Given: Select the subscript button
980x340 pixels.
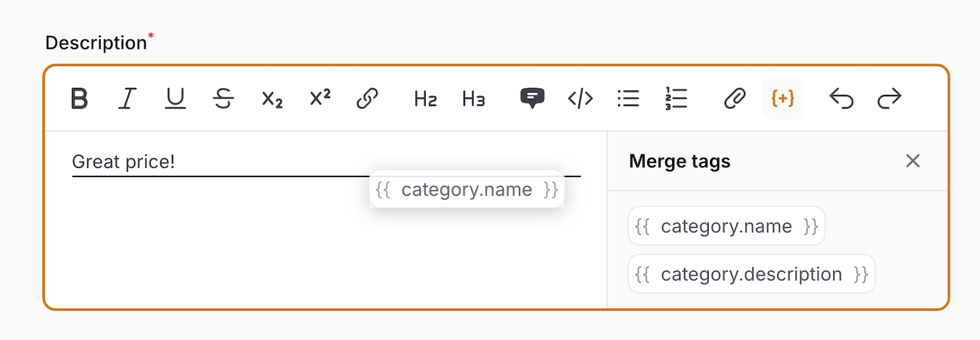Looking at the screenshot, I should coord(272,99).
